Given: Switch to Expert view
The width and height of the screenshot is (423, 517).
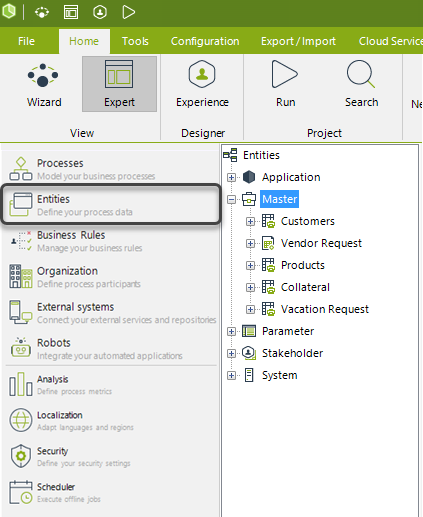Looking at the screenshot, I should (119, 84).
